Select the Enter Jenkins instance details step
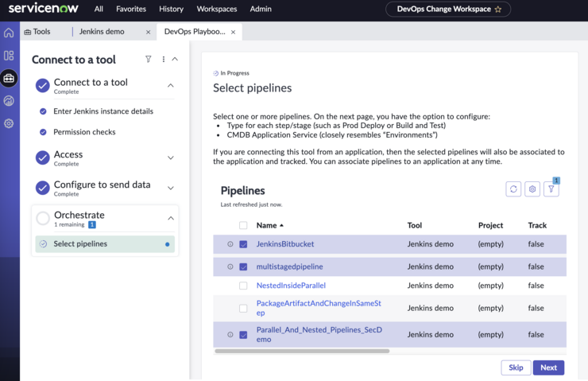 coord(103,111)
